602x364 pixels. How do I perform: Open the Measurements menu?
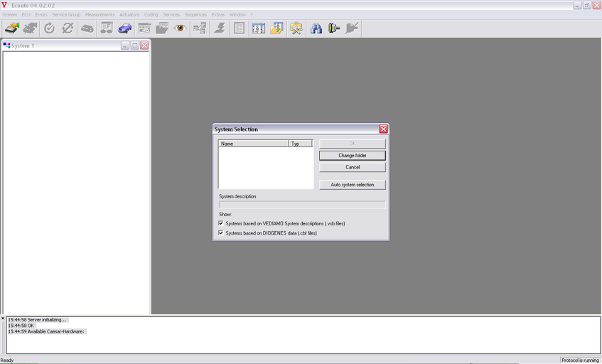(100, 14)
